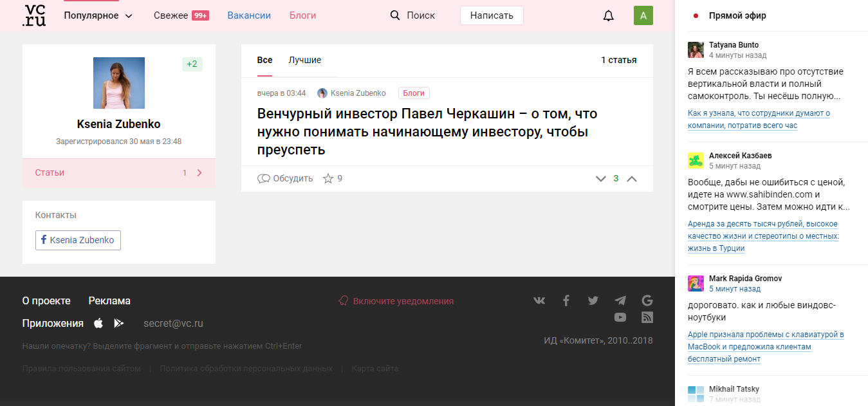Open search with the magnifying glass icon
The image size is (868, 406).
coord(394,15)
